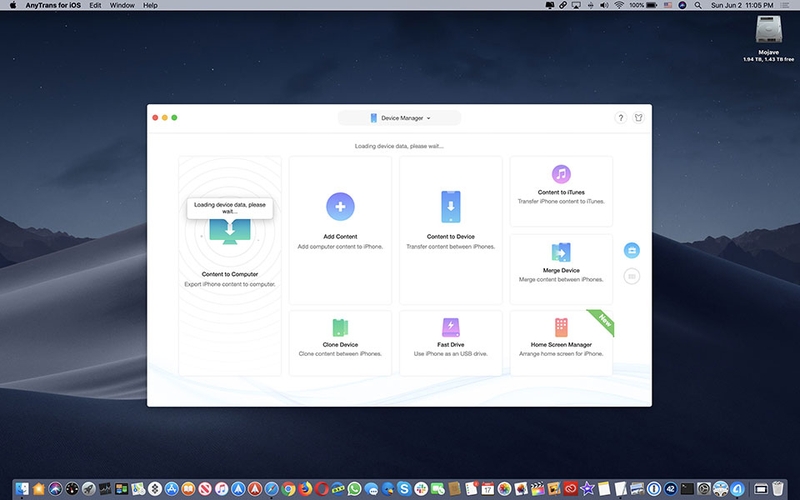Click the date and time in menu bar
Image resolution: width=800 pixels, height=500 pixels.
[x=742, y=5]
